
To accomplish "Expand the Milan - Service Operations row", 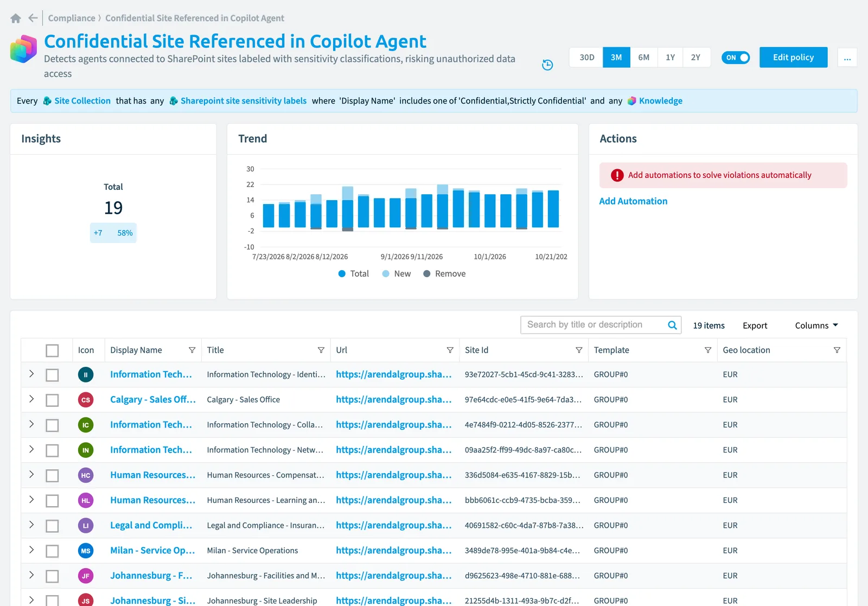I will [31, 550].
